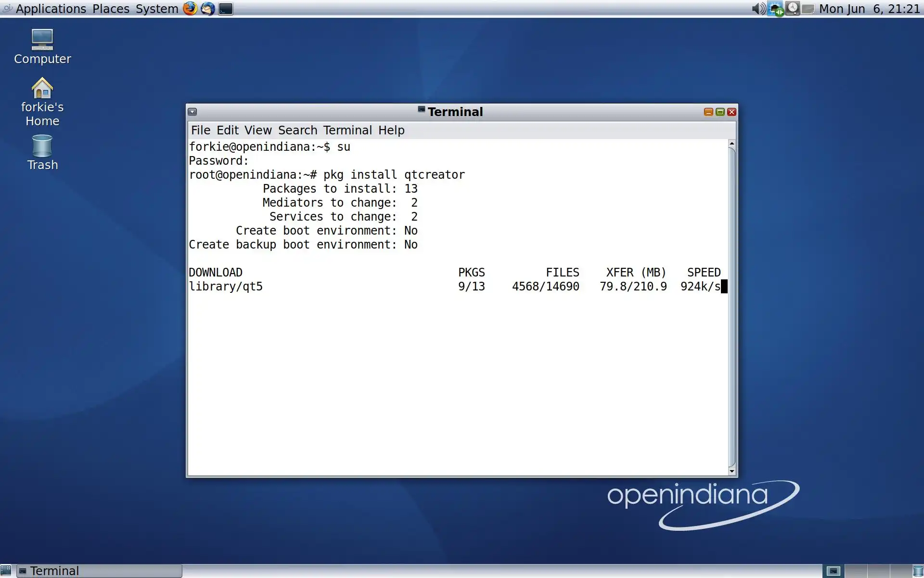The height and width of the screenshot is (578, 924).
Task: Click the terminal scrollbar down arrow
Action: (x=732, y=471)
